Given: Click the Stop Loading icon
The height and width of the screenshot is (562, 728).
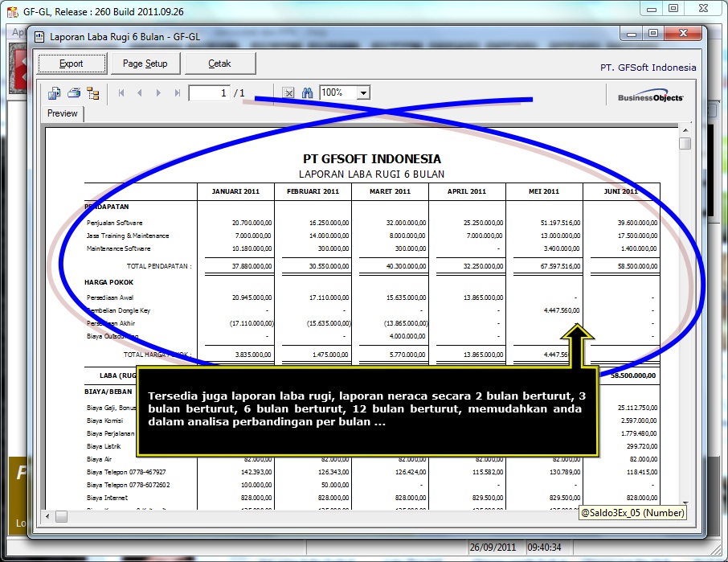Looking at the screenshot, I should 288,93.
